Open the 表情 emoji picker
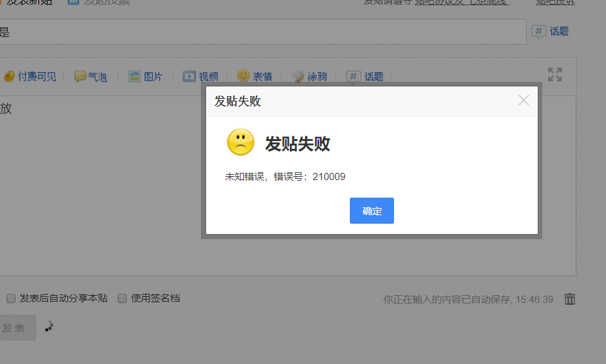The width and height of the screenshot is (606, 364). [x=255, y=76]
